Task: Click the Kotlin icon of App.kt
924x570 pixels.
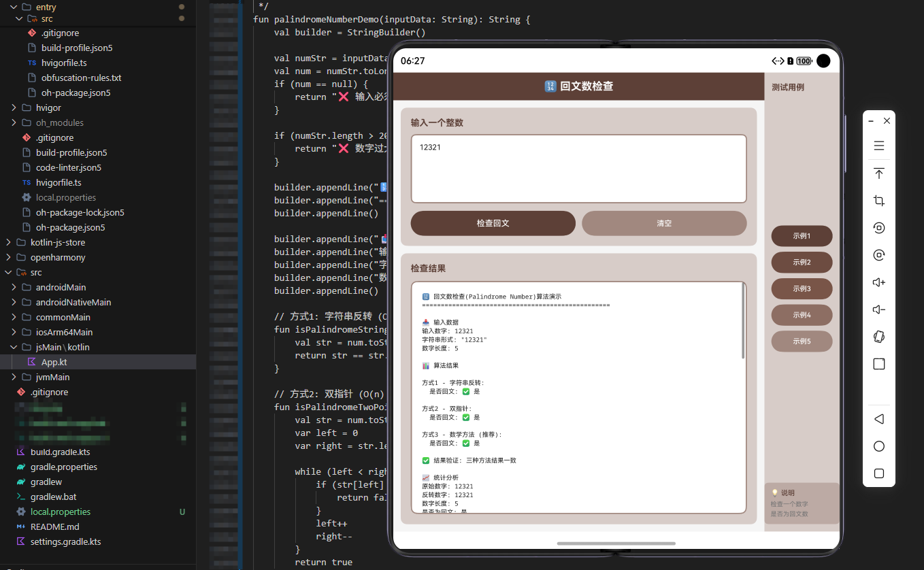Action: coord(31,362)
